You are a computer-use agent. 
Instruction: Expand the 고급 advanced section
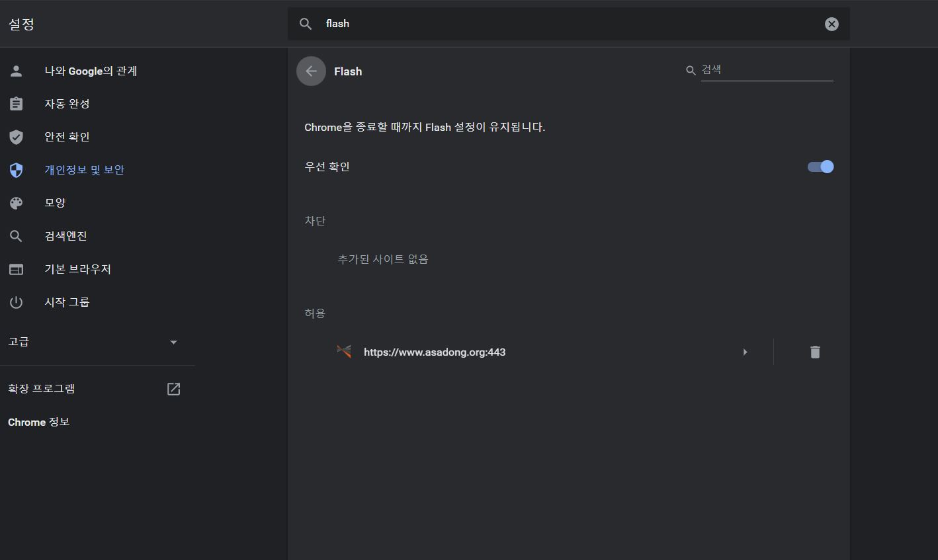173,342
